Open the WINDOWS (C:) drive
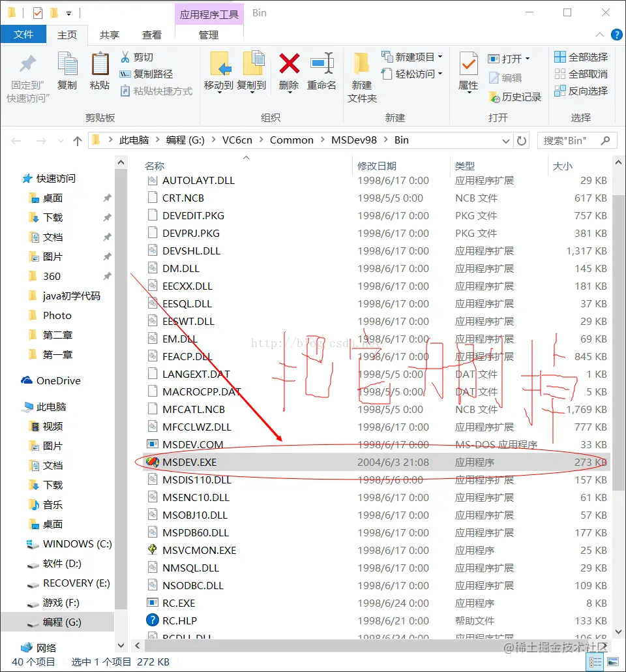This screenshot has width=626, height=672. 69,544
